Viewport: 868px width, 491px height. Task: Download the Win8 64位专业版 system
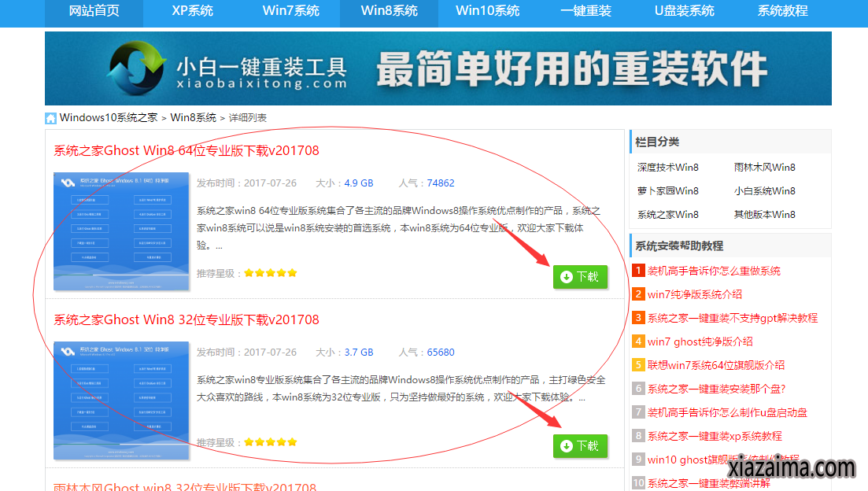coord(580,277)
